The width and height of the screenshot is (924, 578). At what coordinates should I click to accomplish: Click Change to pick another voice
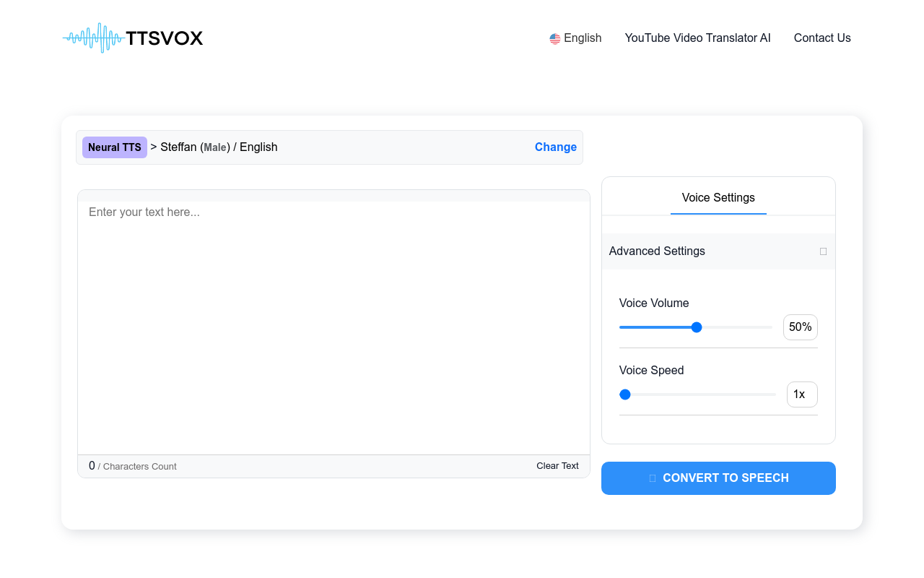(555, 147)
